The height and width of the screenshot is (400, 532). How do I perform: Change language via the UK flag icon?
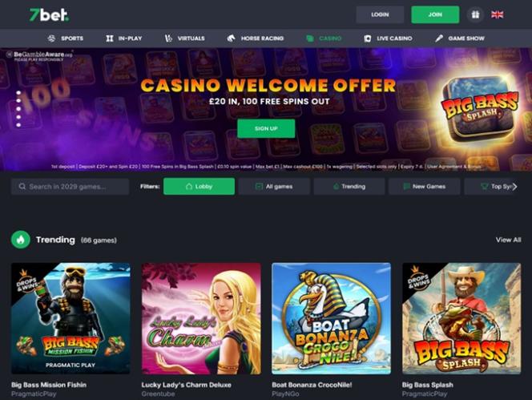pos(497,14)
